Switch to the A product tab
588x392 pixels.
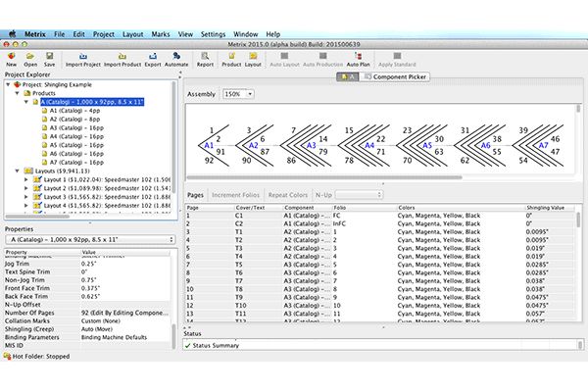348,76
